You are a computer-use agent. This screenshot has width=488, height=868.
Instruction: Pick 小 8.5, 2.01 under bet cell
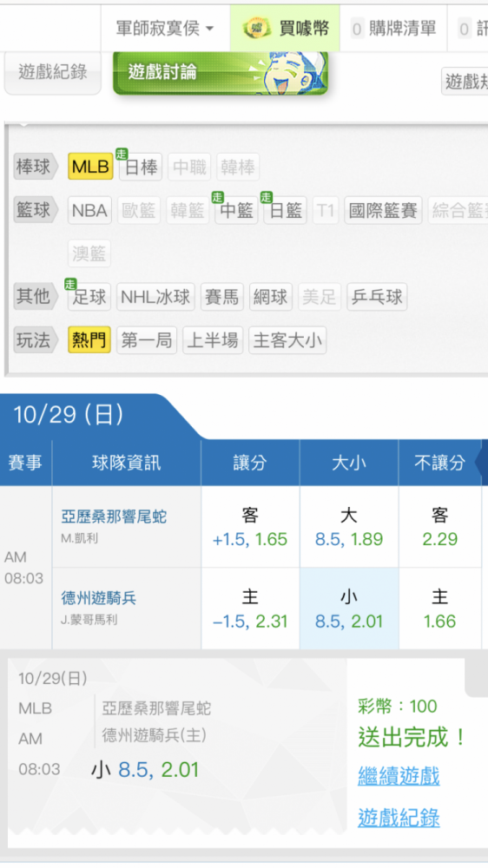pyautogui.click(x=349, y=608)
